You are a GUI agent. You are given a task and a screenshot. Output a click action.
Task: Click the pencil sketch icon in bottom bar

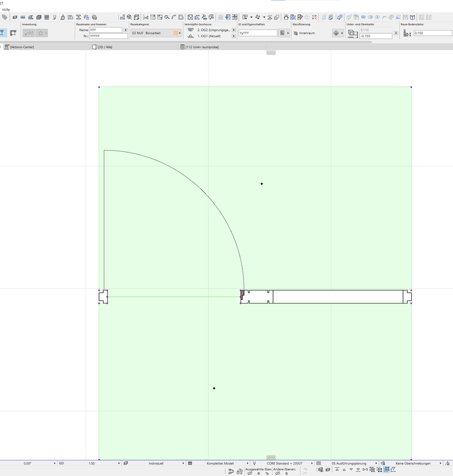[393, 470]
